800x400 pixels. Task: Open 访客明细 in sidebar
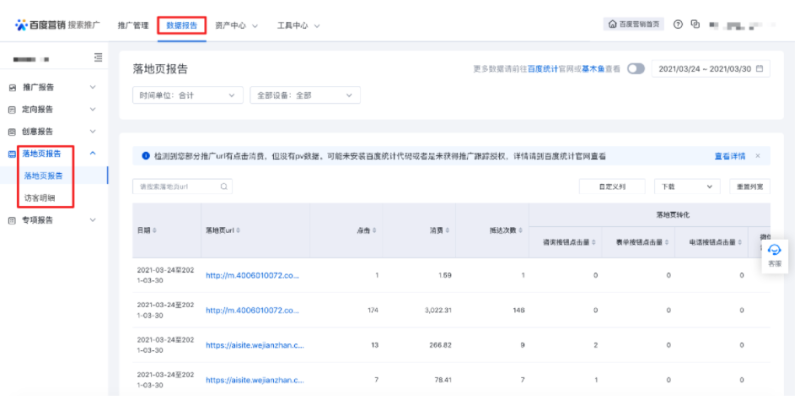[40, 198]
